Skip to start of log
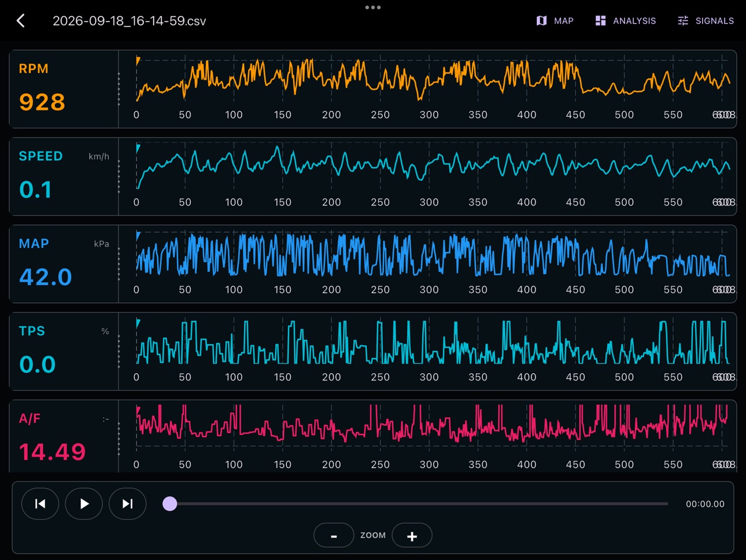 pyautogui.click(x=40, y=504)
